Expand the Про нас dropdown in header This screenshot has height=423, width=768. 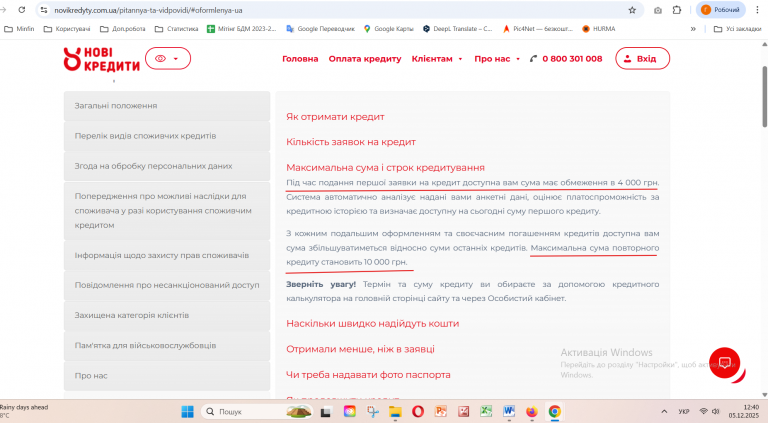click(x=497, y=59)
